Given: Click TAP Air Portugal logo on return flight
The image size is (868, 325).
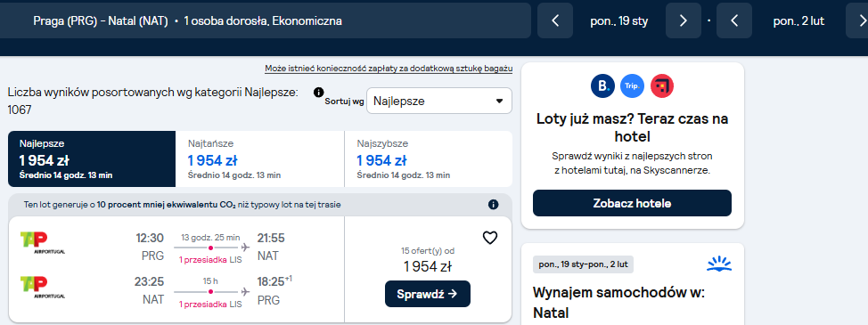Looking at the screenshot, I should point(42,288).
